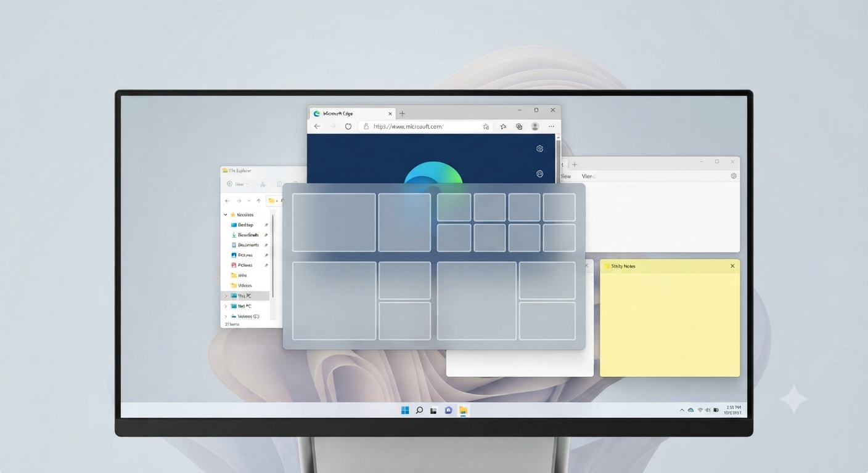The height and width of the screenshot is (473, 868).
Task: Open the taskbar clock and date
Action: (733, 410)
